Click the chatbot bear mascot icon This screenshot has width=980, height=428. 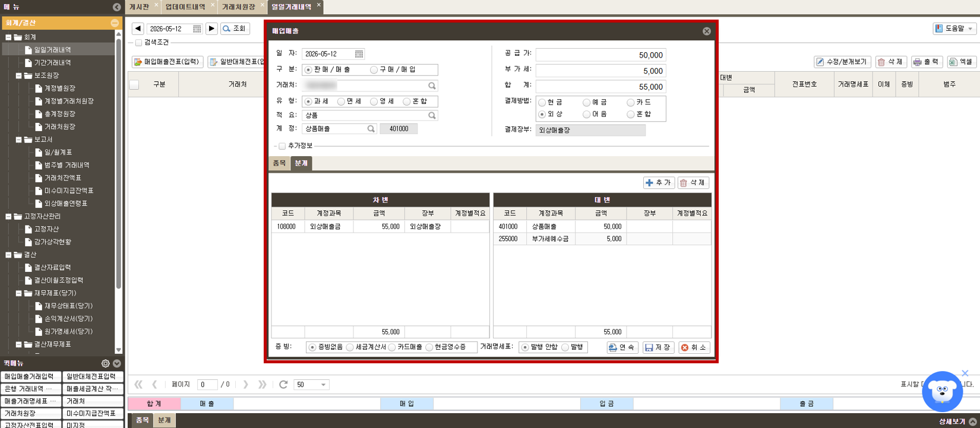point(943,391)
